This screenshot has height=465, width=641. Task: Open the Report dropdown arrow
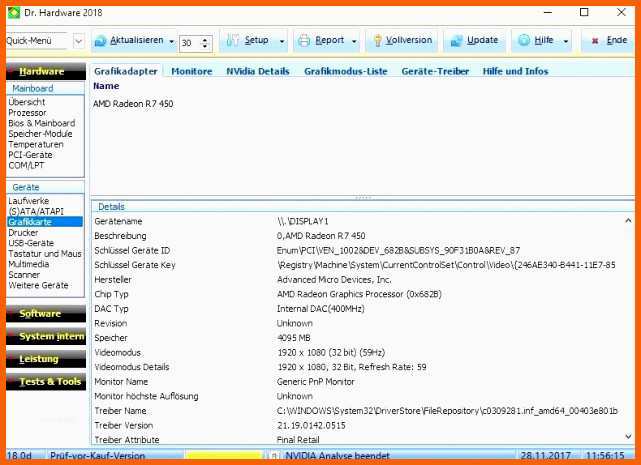pos(354,42)
